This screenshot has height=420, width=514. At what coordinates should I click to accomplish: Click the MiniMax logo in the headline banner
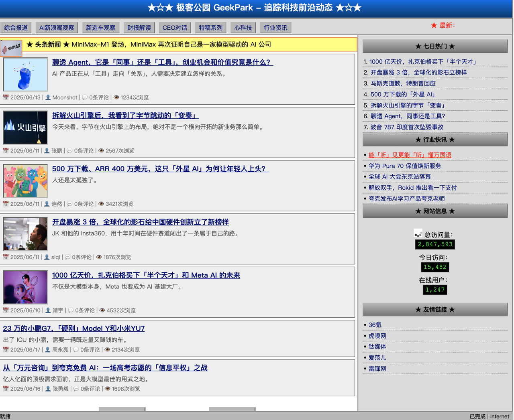pyautogui.click(x=11, y=47)
